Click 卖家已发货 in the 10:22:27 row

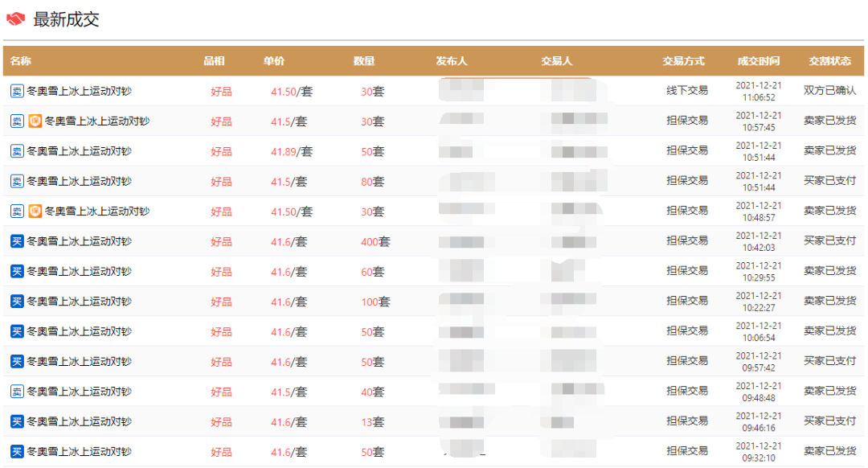tap(829, 301)
